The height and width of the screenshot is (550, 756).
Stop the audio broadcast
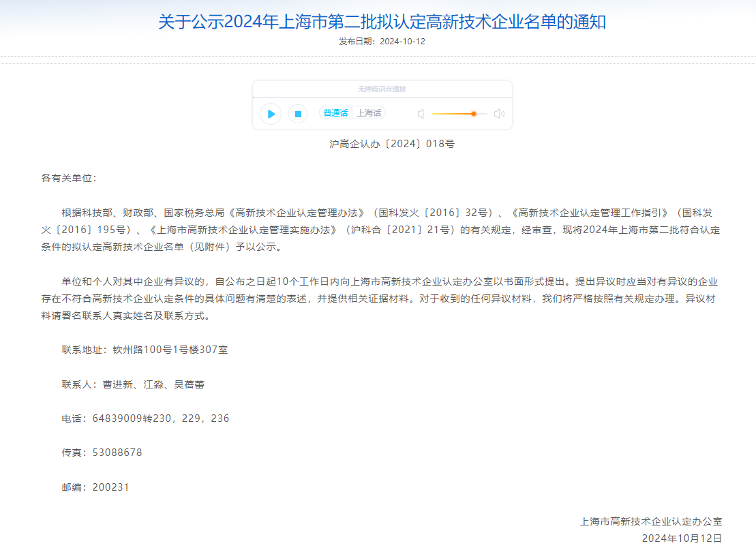(298, 114)
